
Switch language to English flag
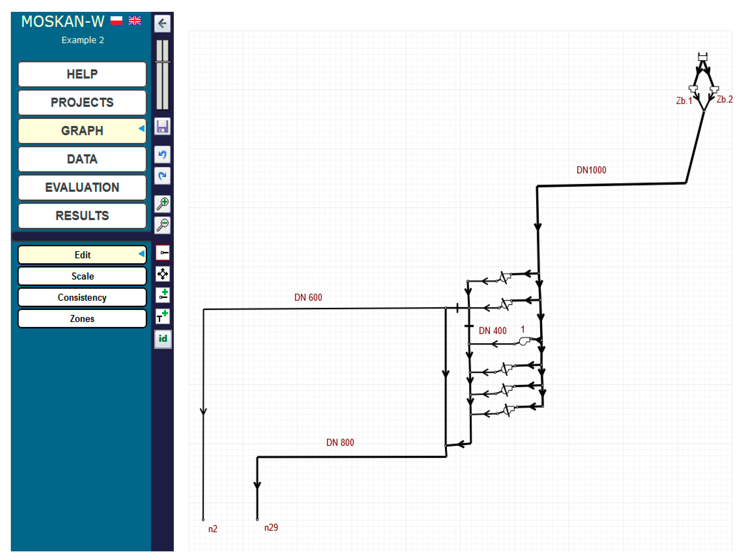pyautogui.click(x=134, y=20)
